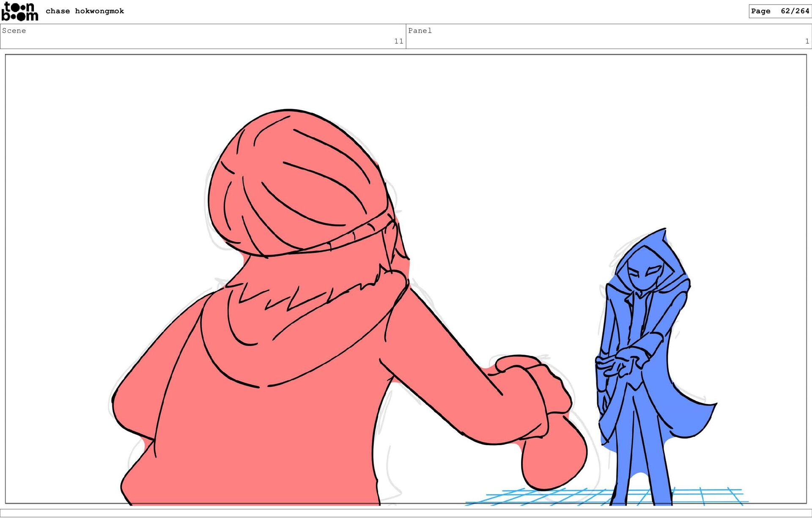
Task: Click the project title 'chase hokwongmok'
Action: (x=85, y=11)
